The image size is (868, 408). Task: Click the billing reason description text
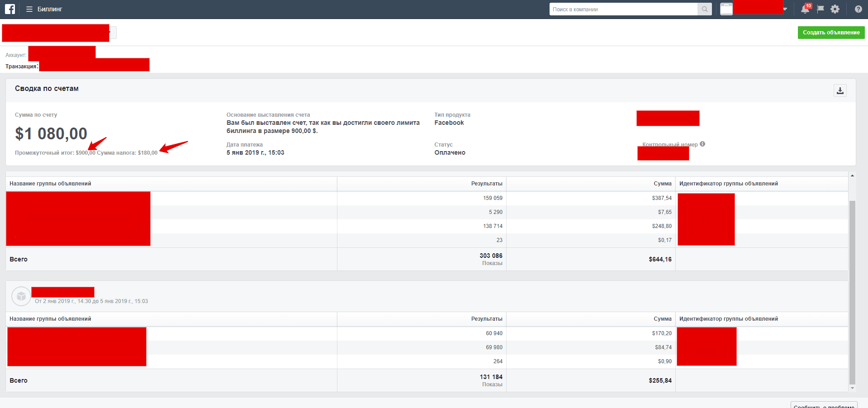click(x=323, y=127)
